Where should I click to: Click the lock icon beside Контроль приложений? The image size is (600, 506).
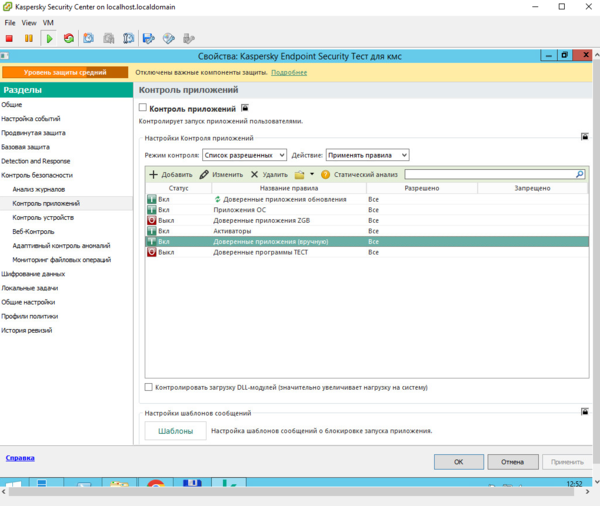245,108
